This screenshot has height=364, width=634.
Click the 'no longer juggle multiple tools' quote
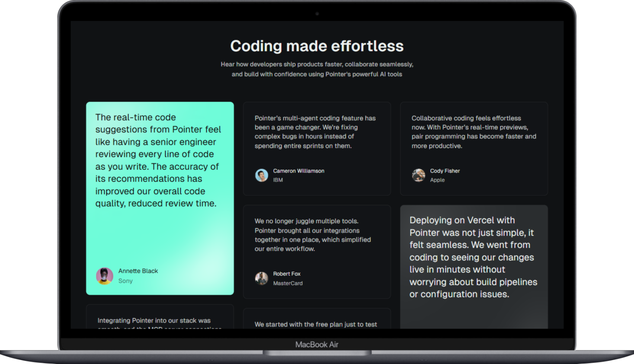tap(312, 235)
